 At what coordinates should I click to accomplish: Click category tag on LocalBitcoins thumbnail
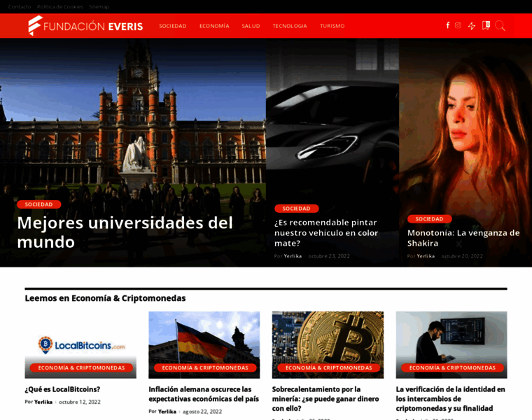coord(81,367)
